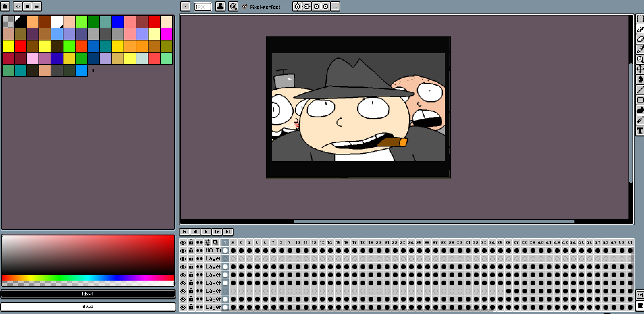Click the 1:1 zoom icon
The image size is (644, 314).
click(640, 295)
